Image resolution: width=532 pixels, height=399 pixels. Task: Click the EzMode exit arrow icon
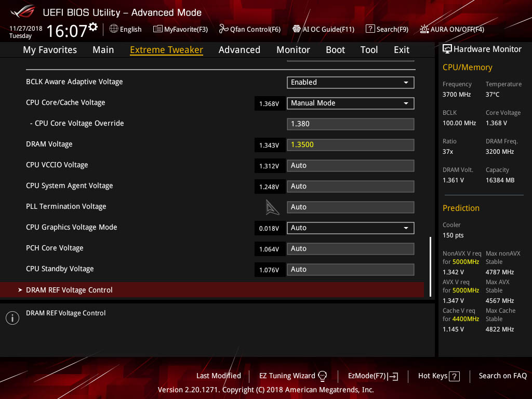coord(393,376)
